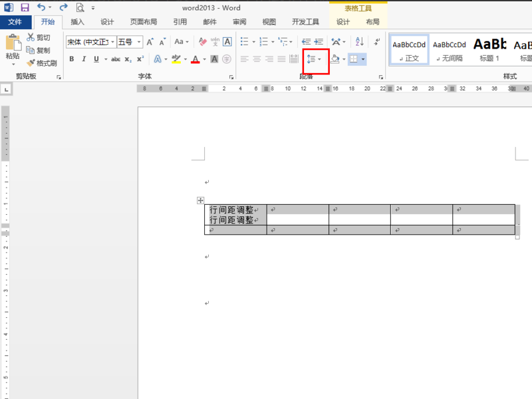This screenshot has width=532, height=399.
Task: Open the font size dropdown 五号
Action: click(x=139, y=42)
